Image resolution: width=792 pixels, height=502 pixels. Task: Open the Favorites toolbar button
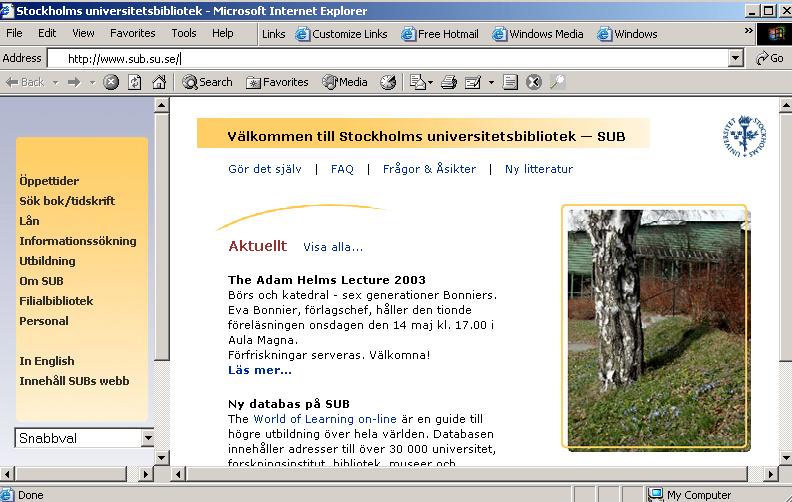tap(277, 82)
